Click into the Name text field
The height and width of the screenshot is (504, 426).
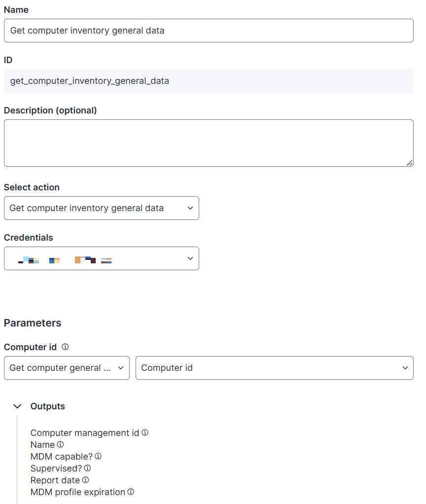coord(209,31)
